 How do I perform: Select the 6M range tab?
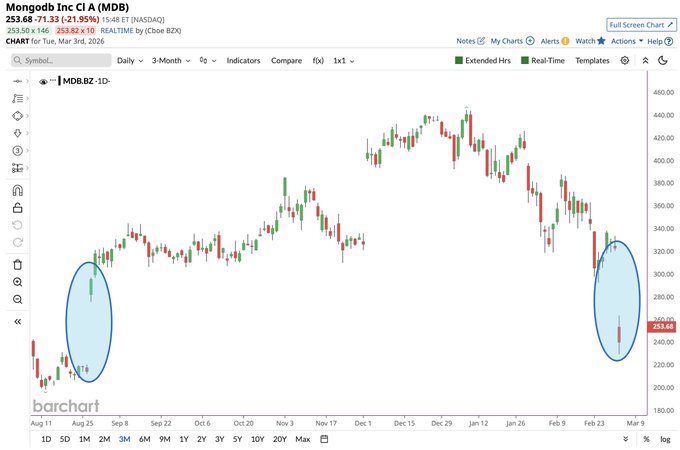(144, 439)
